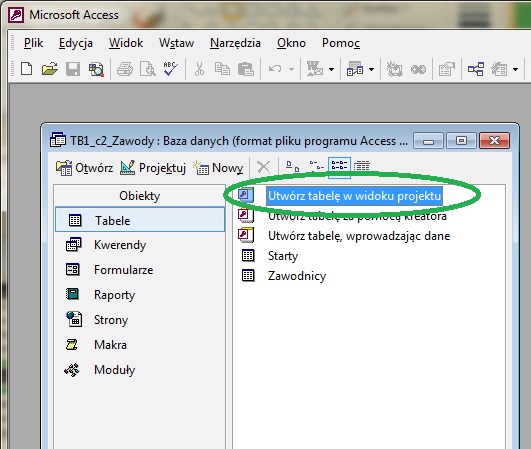Click the Zawodnicy table icon
The image size is (531, 449).
248,276
